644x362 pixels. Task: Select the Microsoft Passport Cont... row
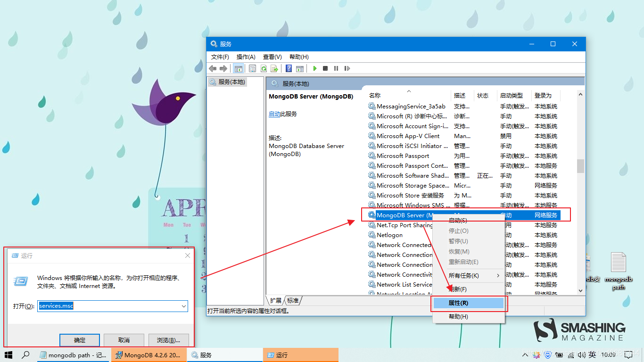pos(463,166)
